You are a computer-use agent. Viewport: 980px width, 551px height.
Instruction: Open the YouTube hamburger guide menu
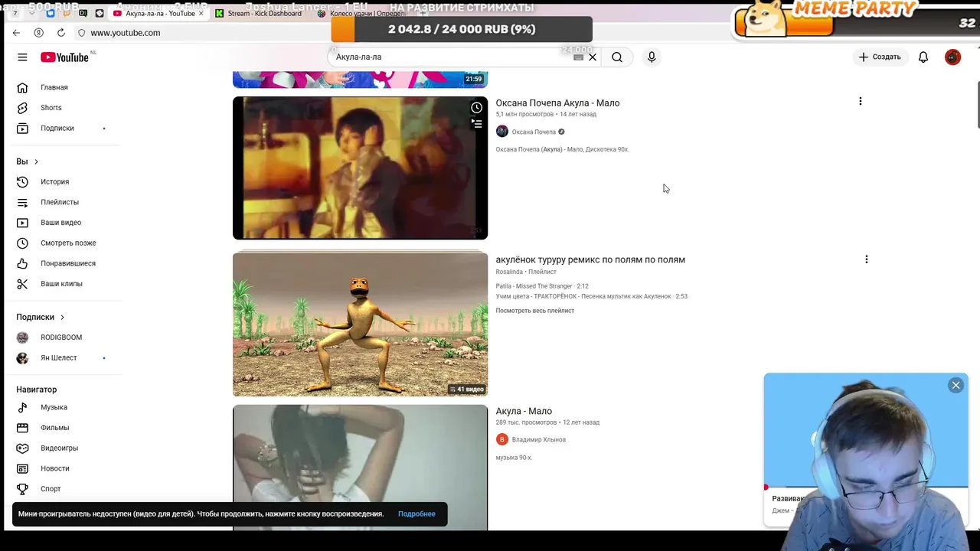tap(22, 57)
